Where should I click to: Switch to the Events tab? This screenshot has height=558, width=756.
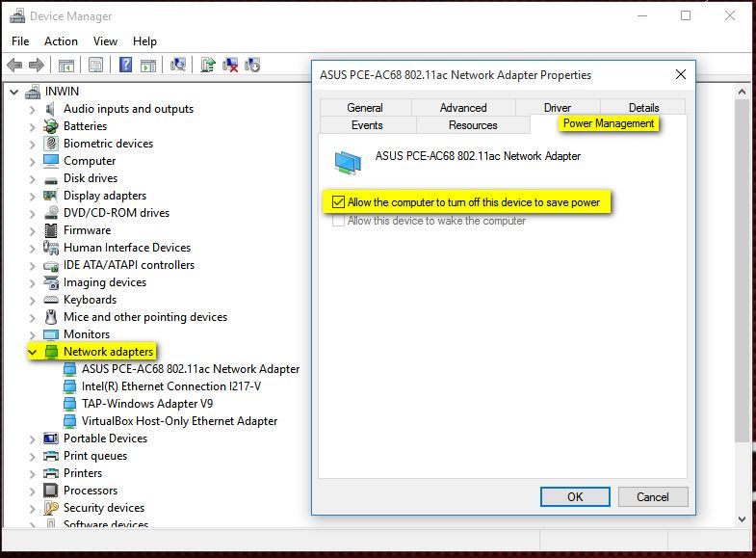[x=367, y=125]
